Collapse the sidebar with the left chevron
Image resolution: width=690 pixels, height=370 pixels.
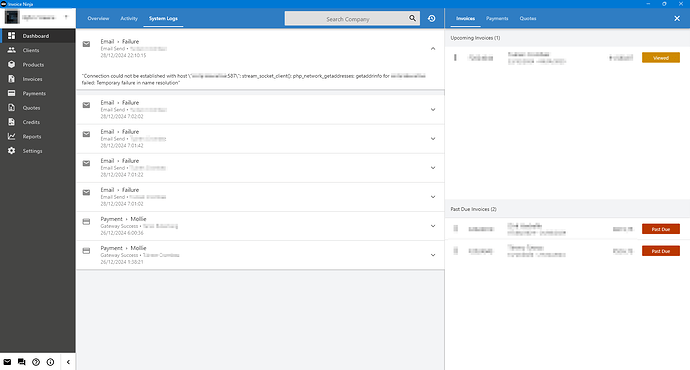pos(68,362)
